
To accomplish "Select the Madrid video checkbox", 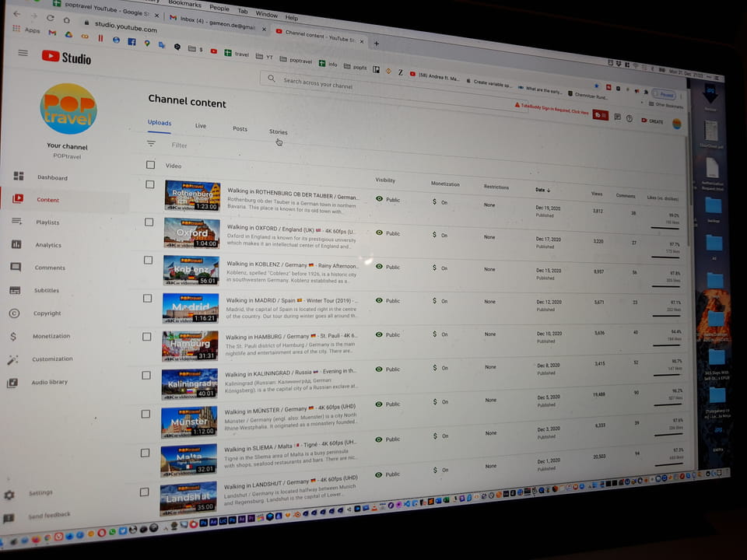I will pos(148,298).
